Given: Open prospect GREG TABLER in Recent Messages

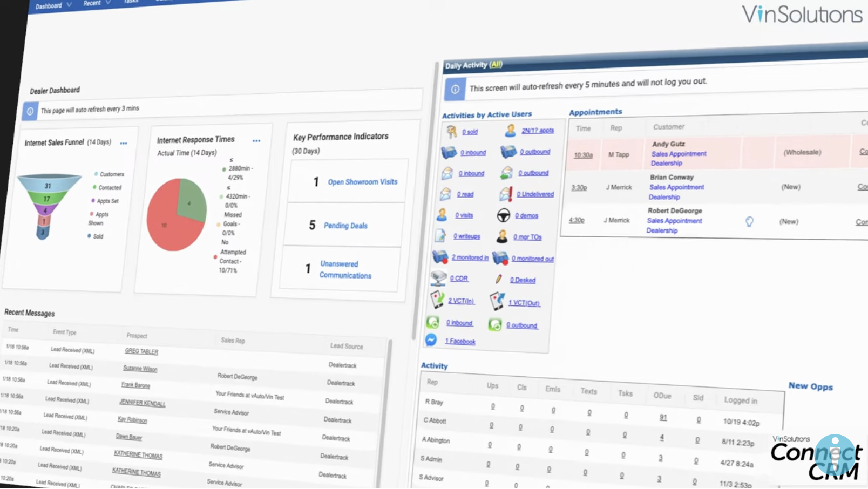Looking at the screenshot, I should click(141, 351).
